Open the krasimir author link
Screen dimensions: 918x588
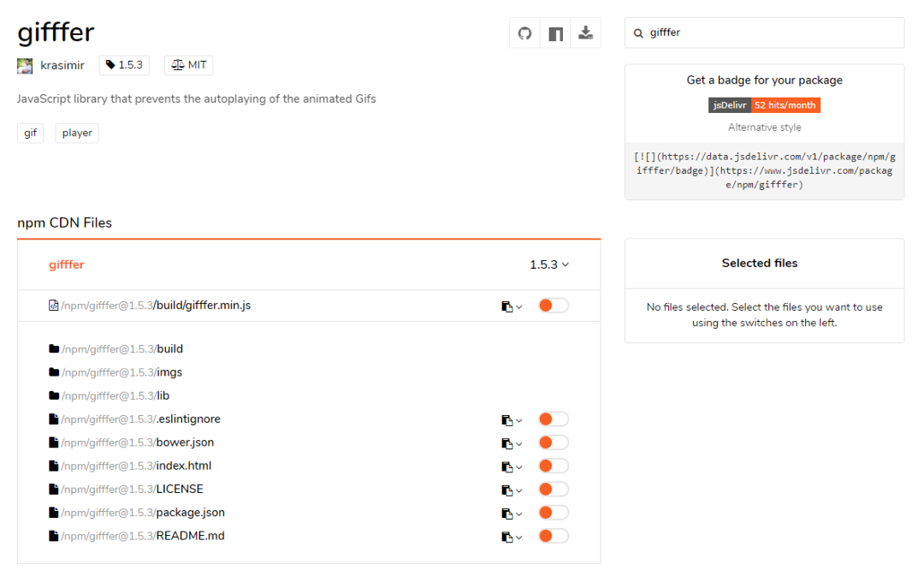click(62, 65)
